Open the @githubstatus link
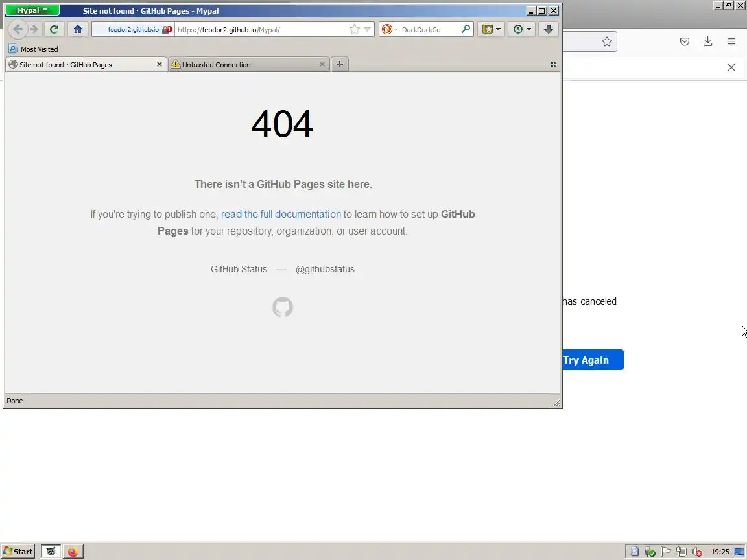 pyautogui.click(x=325, y=269)
